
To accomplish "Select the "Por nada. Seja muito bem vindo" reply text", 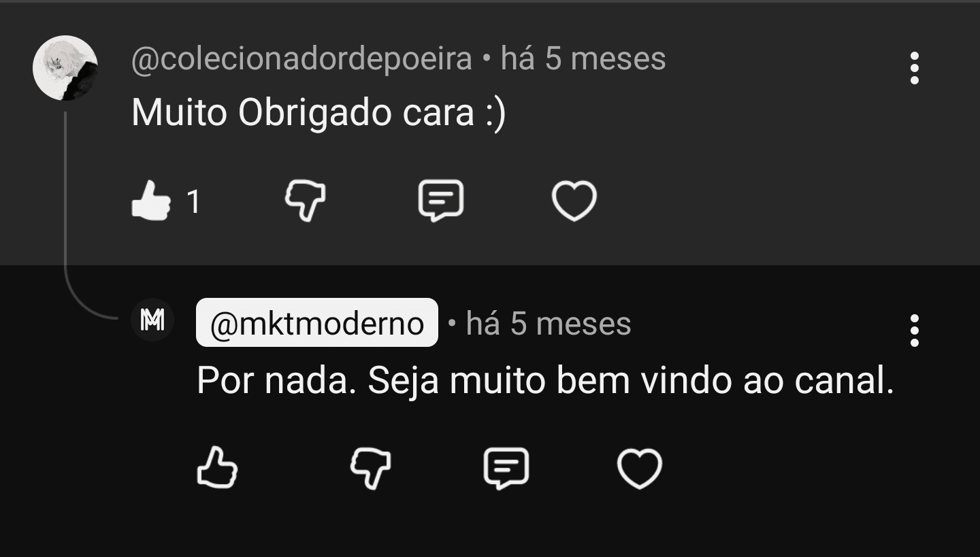I will [x=544, y=381].
